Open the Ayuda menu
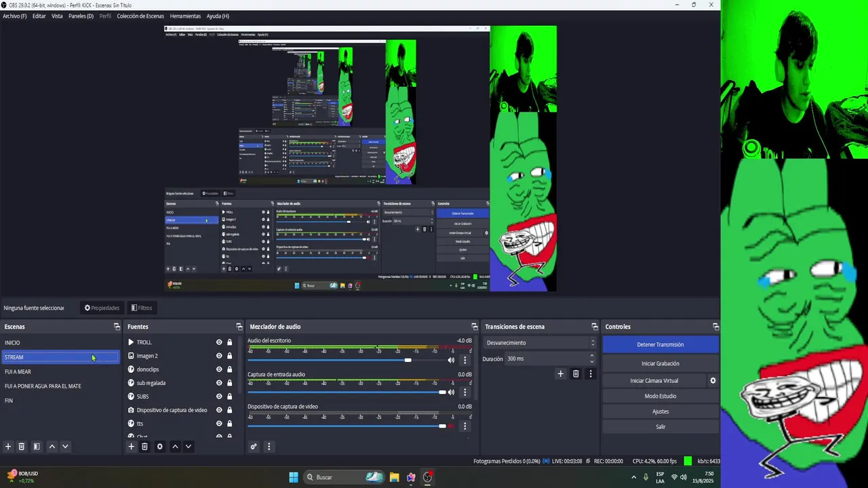This screenshot has height=488, width=868. click(x=218, y=16)
